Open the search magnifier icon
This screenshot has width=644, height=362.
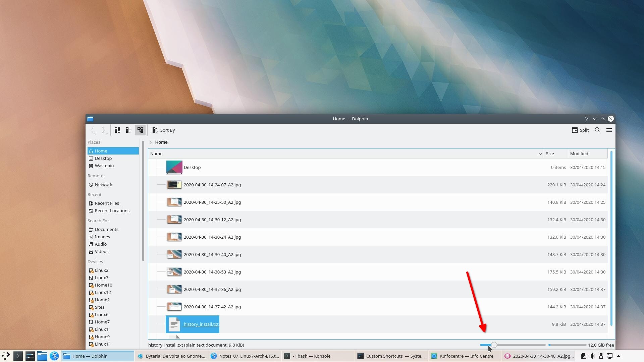click(x=597, y=130)
